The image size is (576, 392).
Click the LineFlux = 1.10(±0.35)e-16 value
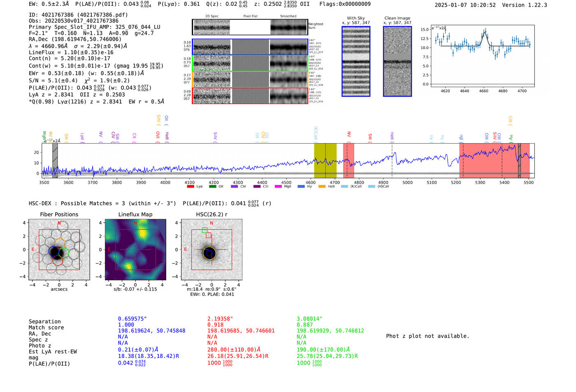click(71, 53)
